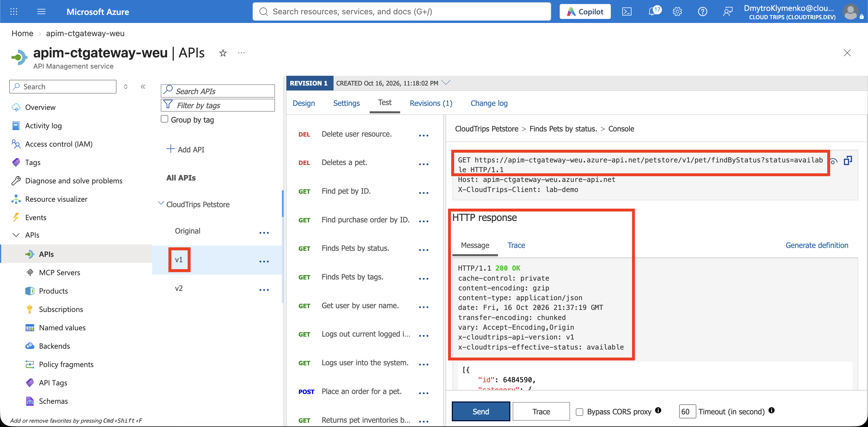
Task: Copy the HTTP request with copy icon
Action: coord(848,161)
